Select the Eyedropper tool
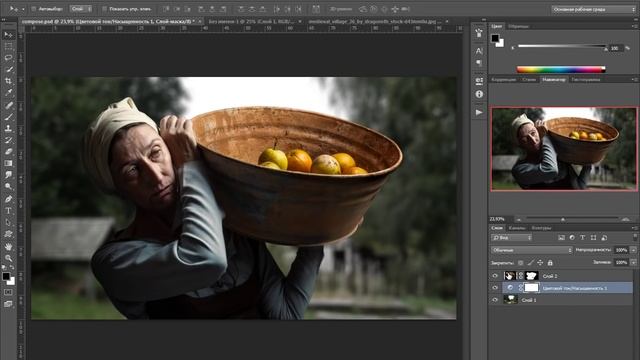 pos(8,93)
